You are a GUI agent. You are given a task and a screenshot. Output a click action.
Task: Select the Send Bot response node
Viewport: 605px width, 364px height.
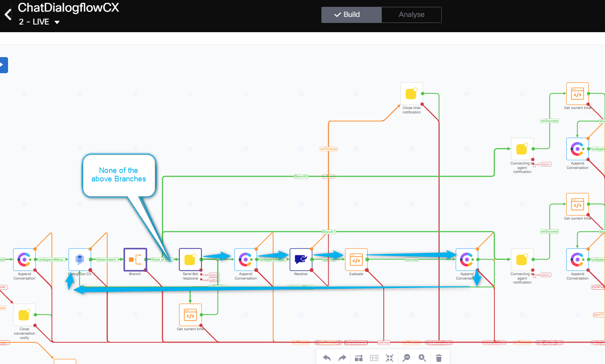pyautogui.click(x=190, y=259)
